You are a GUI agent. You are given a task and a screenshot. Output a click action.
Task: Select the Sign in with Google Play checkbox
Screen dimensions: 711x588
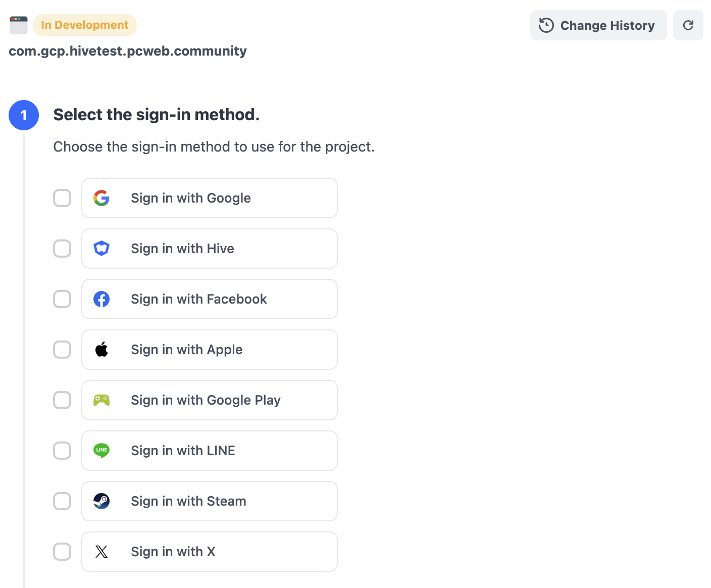tap(62, 400)
